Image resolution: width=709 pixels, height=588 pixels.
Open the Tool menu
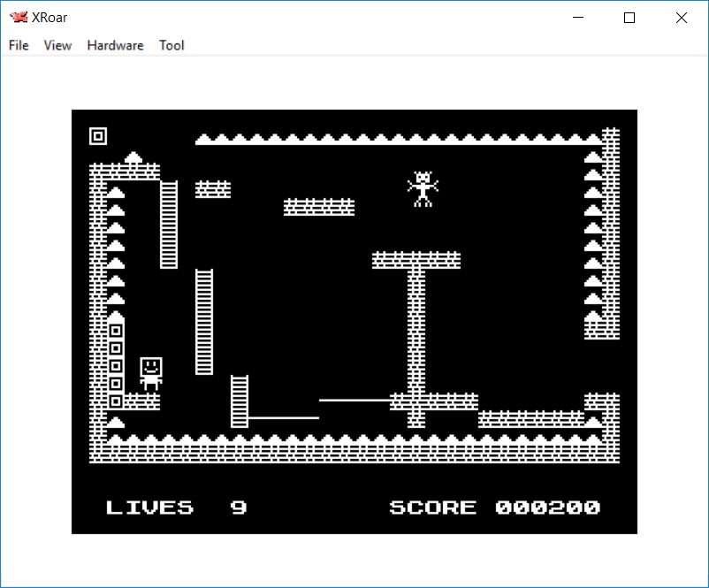(x=172, y=45)
